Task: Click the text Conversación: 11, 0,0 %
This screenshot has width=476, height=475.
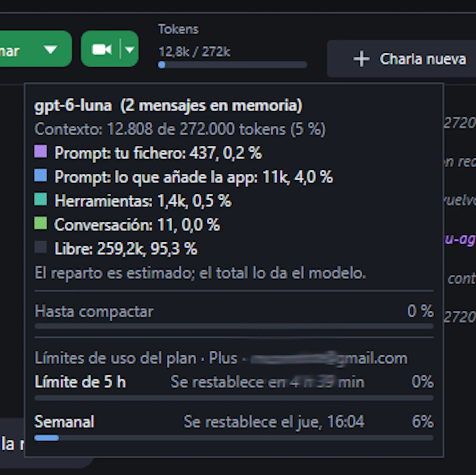Action: tap(137, 225)
